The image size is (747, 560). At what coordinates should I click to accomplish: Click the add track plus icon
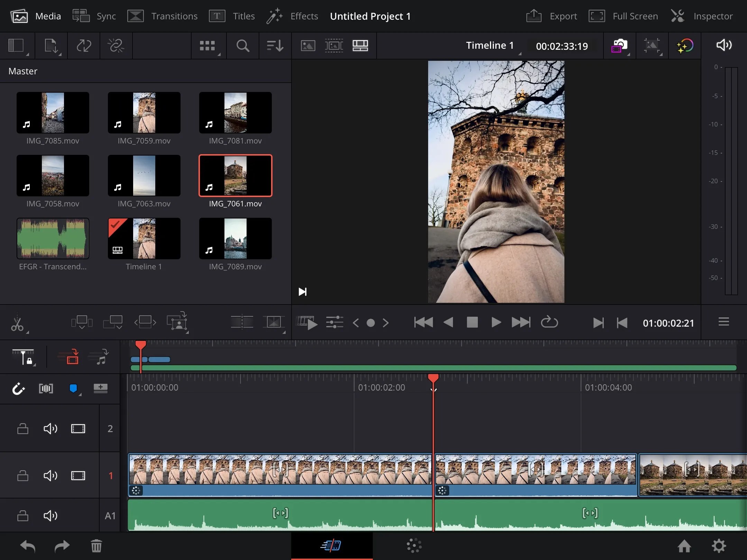coord(100,389)
